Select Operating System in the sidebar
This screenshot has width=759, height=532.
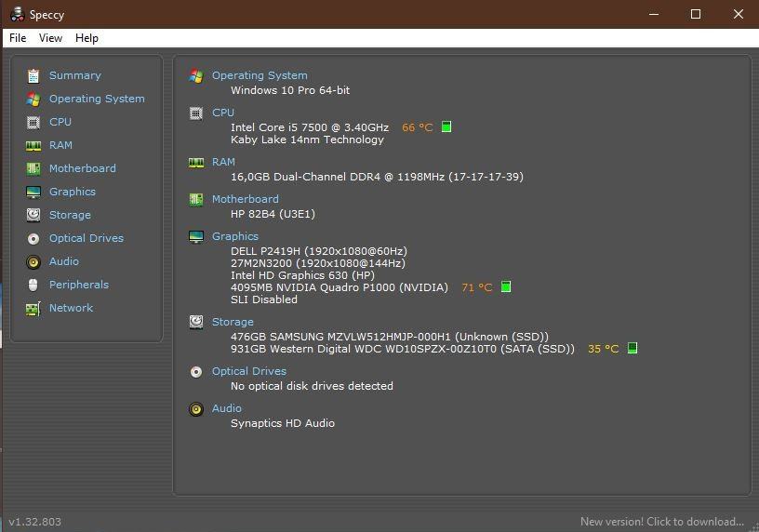point(97,99)
